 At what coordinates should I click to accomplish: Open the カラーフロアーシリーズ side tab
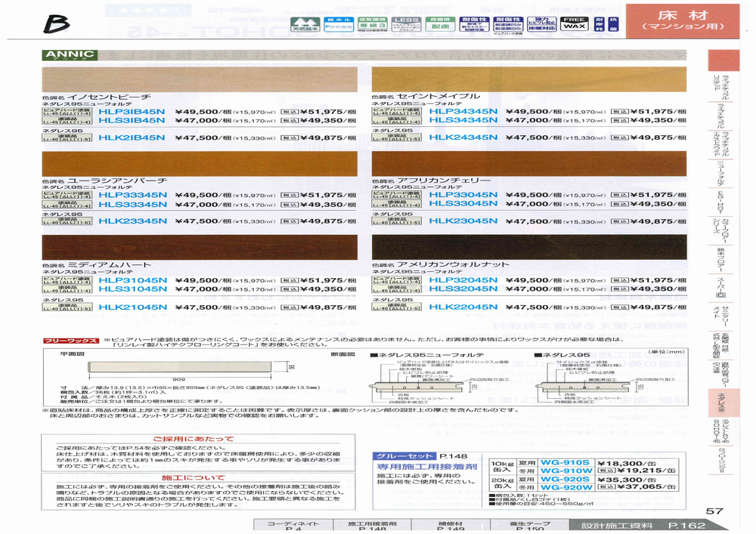(x=721, y=232)
